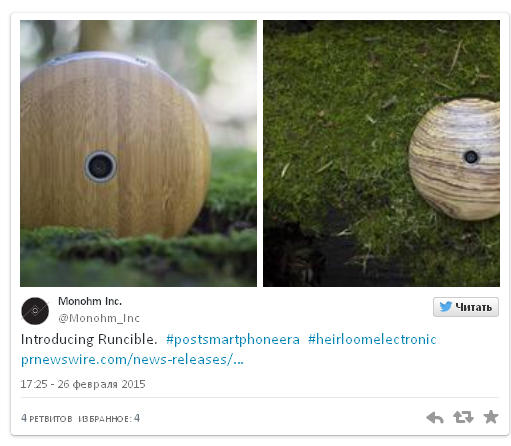Click the reply arrow icon
Viewport: 511px width, 446px height.
(x=435, y=417)
